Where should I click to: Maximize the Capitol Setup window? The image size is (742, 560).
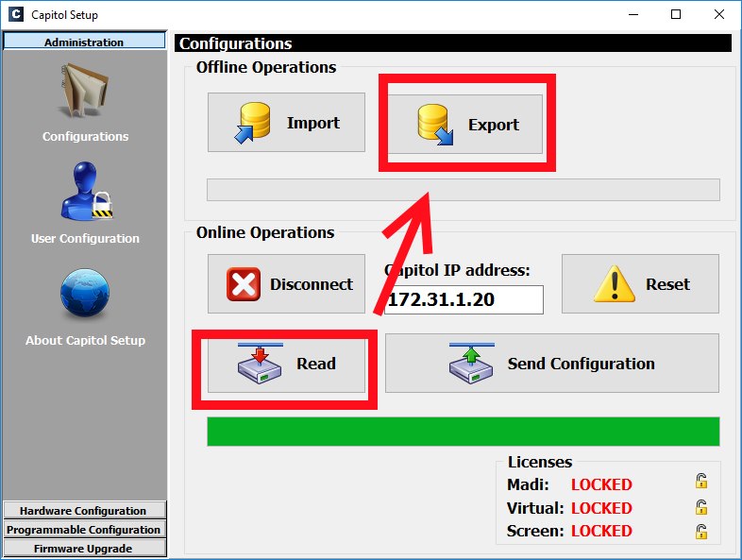point(676,14)
